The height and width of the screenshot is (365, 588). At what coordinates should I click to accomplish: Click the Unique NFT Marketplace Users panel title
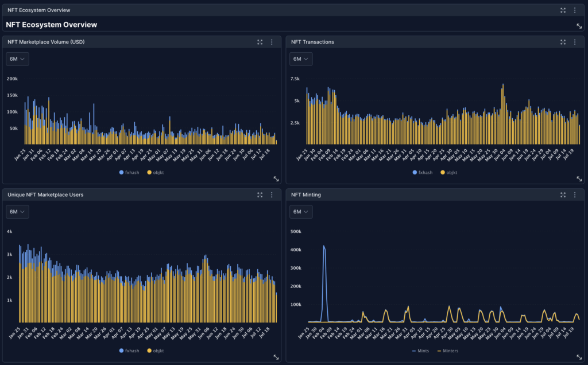coord(45,195)
